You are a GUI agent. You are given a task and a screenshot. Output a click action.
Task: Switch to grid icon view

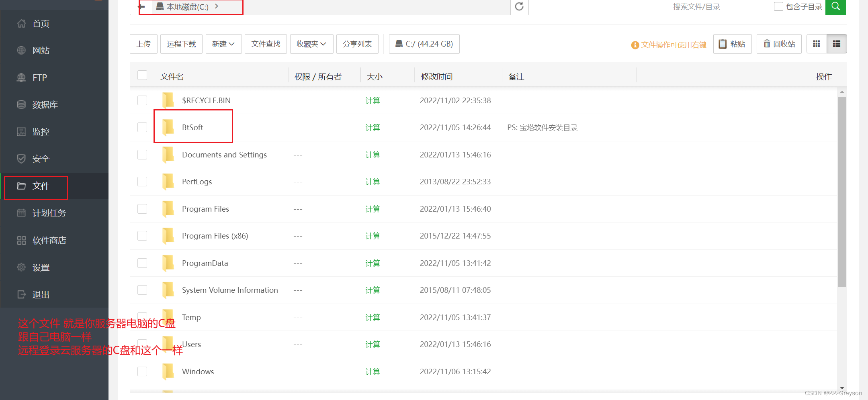[817, 44]
